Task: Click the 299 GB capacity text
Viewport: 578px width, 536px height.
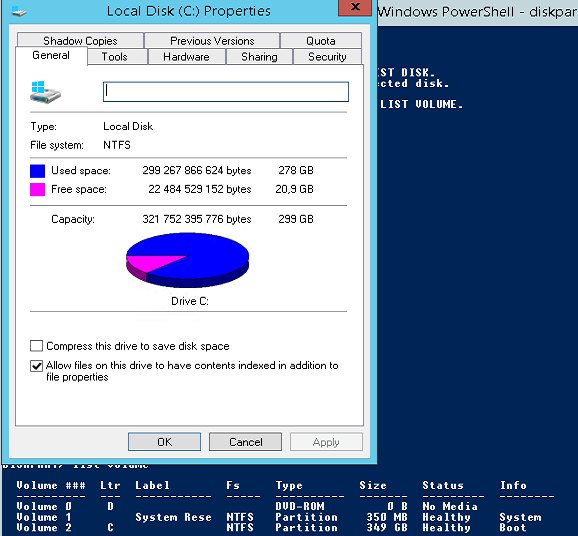Action: click(x=296, y=219)
